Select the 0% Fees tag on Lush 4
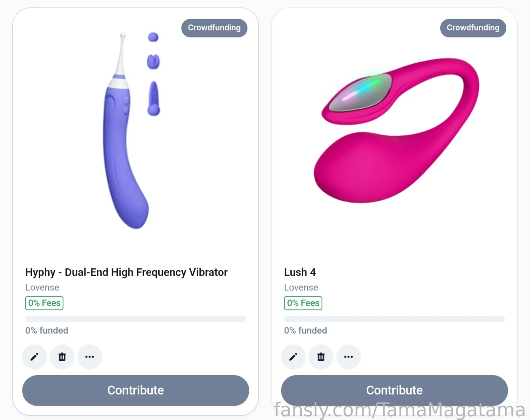The image size is (530, 420). (303, 303)
